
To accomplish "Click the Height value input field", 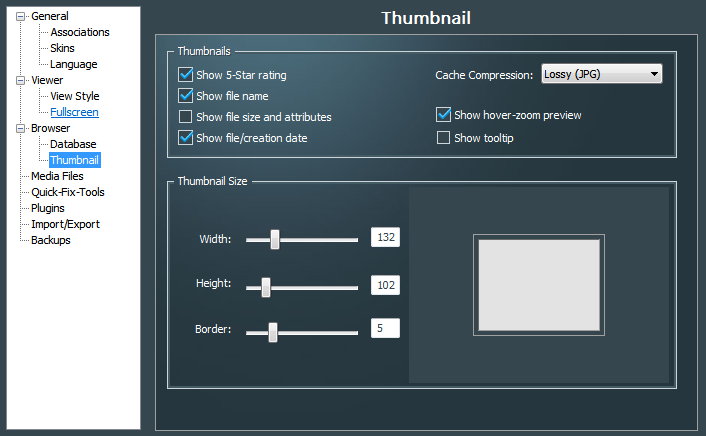I will (x=385, y=285).
